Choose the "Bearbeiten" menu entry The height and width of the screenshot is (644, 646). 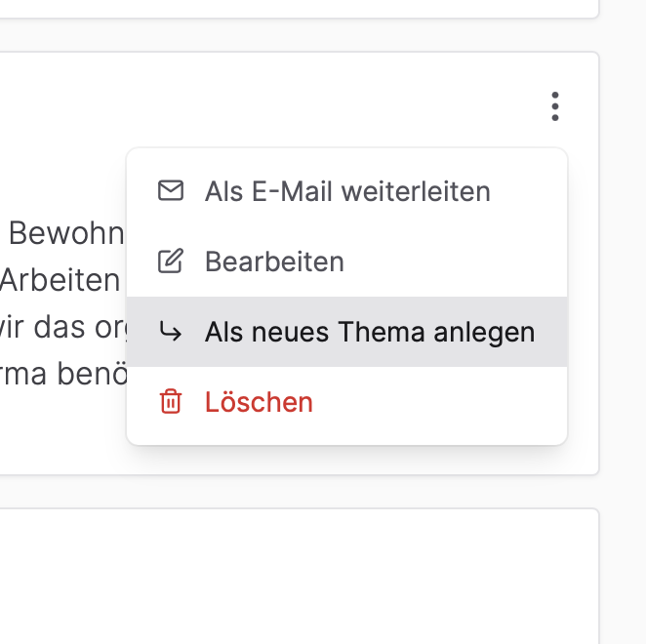(x=274, y=262)
